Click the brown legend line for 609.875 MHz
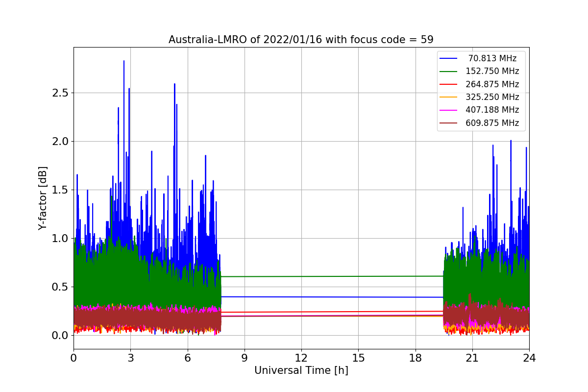Image resolution: width=588 pixels, height=392 pixels. pyautogui.click(x=449, y=123)
